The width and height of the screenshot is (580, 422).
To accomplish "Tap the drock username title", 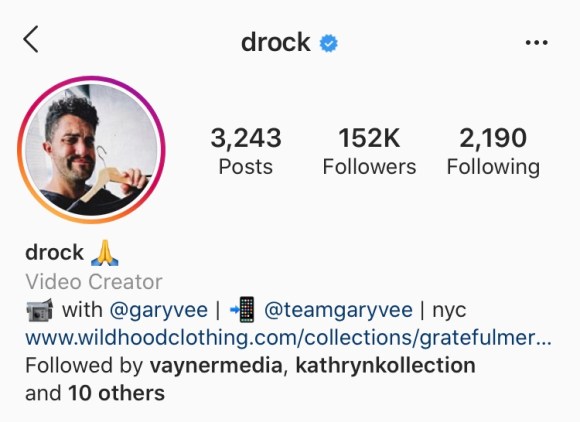I will (276, 43).
